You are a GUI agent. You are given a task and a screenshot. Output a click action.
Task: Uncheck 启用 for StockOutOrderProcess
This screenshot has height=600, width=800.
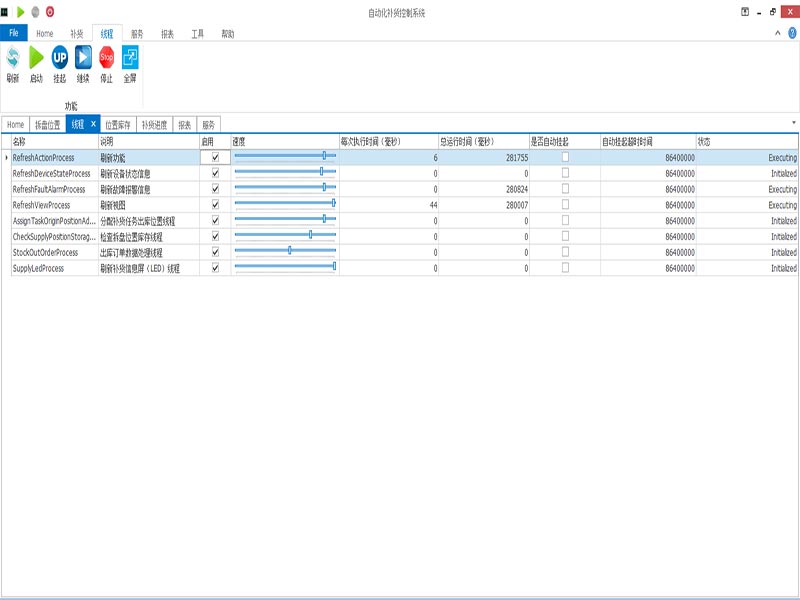[x=215, y=253]
